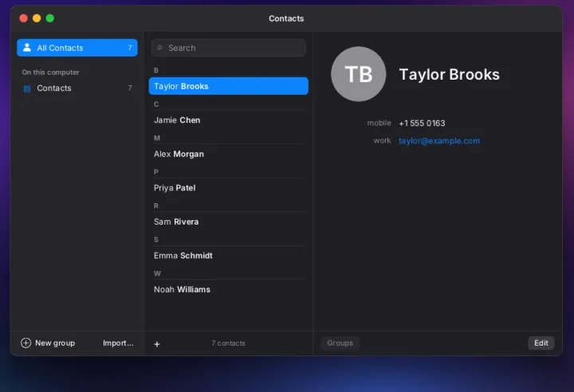The height and width of the screenshot is (392, 574).
Task: Click the On this computer header
Action: click(x=50, y=72)
